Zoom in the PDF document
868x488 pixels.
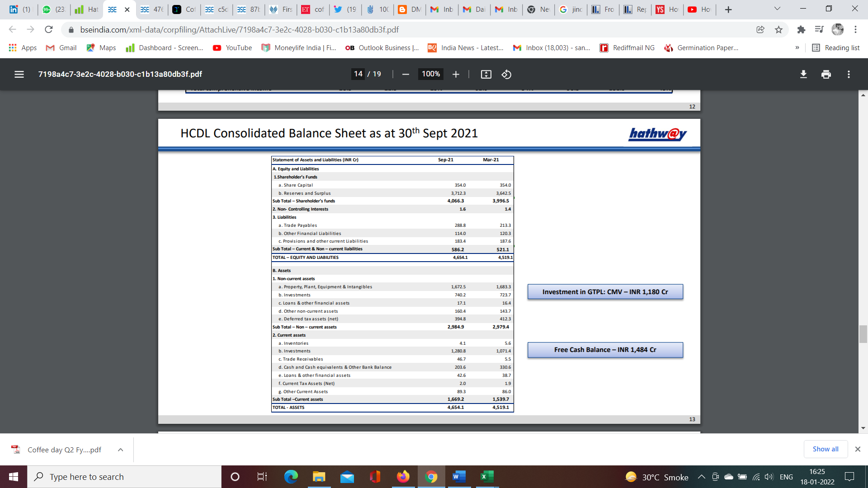point(456,74)
